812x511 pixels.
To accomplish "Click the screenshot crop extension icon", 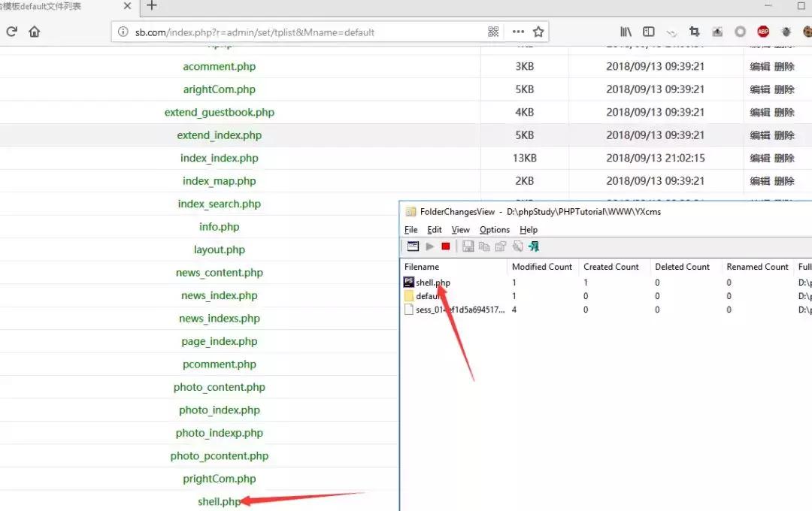I will coord(695,32).
